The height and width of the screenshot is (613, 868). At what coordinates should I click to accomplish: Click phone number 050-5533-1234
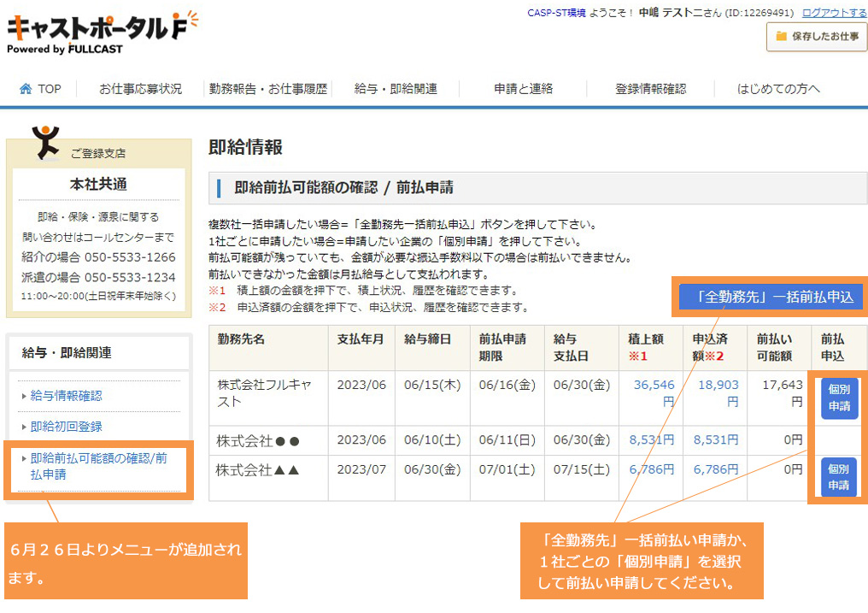[130, 277]
